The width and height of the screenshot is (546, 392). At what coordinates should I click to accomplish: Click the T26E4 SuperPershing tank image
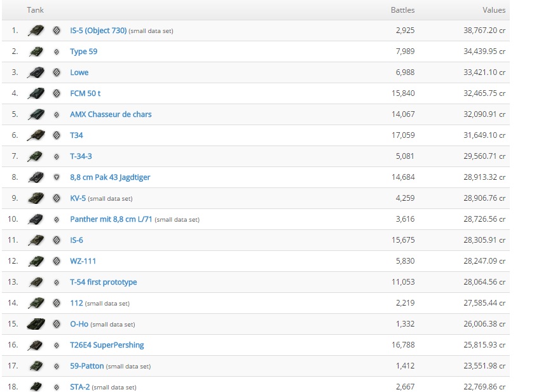point(36,345)
